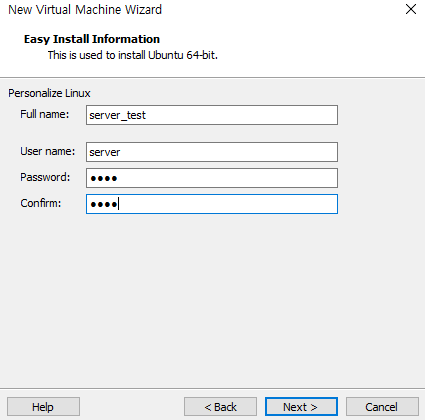Focus the User name text field
Viewport: 425px width, 420px height.
pos(212,152)
